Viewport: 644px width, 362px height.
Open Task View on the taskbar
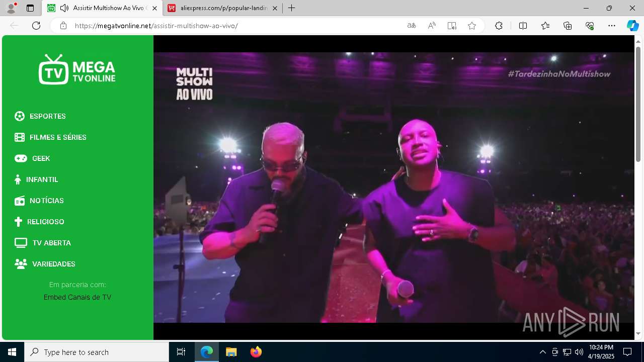tap(181, 352)
